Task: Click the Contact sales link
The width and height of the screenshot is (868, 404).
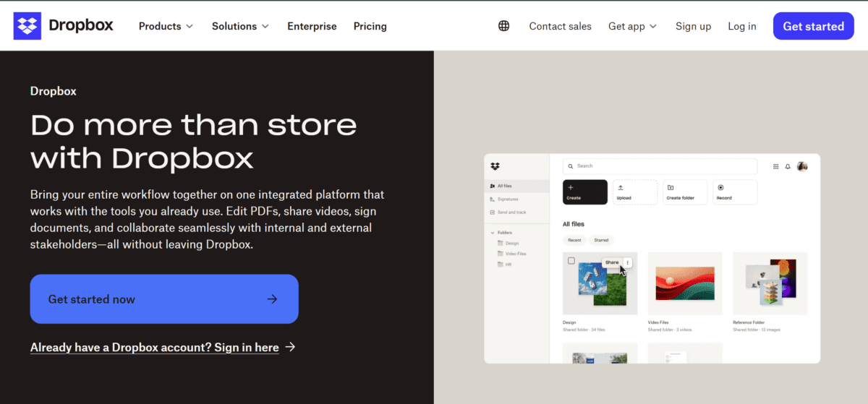Action: [x=561, y=26]
